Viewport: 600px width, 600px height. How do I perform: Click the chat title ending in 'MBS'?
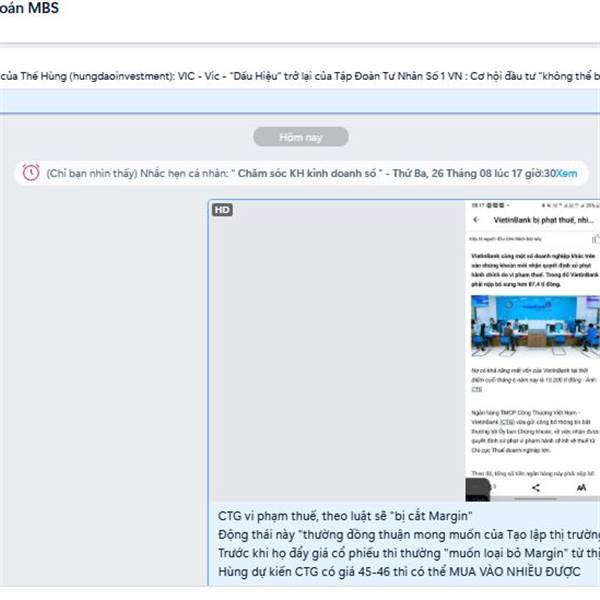[x=29, y=8]
